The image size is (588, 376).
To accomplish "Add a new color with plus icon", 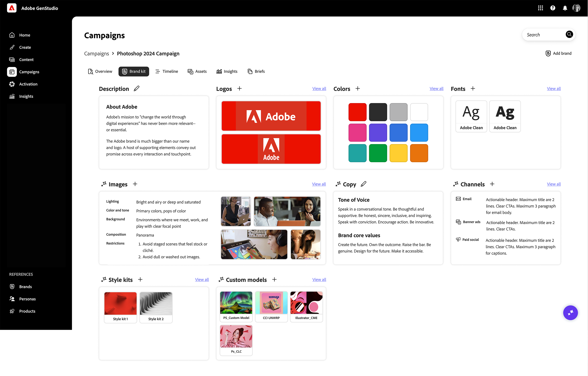I will [358, 88].
